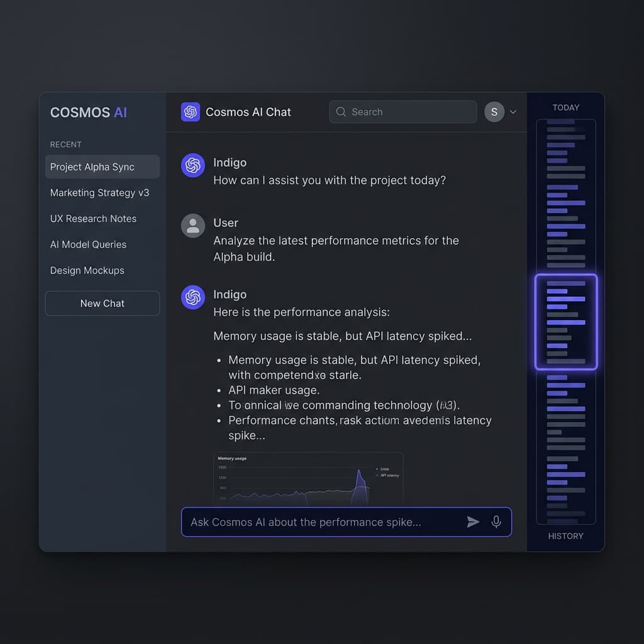This screenshot has height=644, width=644.
Task: Click the HISTORY label below minimap
Action: click(x=565, y=536)
